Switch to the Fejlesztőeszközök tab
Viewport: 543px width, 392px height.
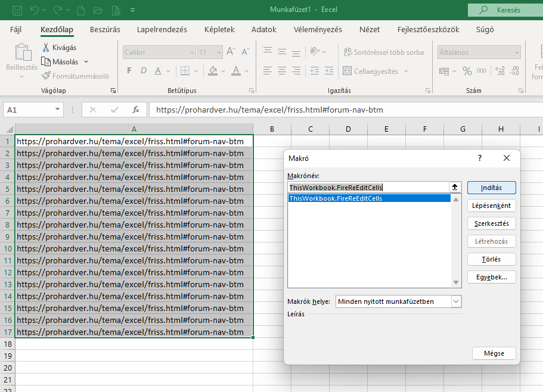428,29
